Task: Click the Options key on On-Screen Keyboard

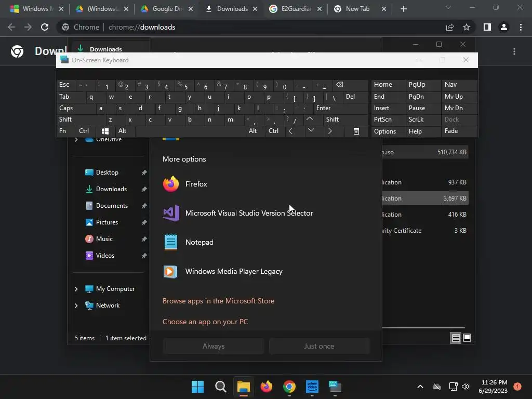Action: coord(388,131)
